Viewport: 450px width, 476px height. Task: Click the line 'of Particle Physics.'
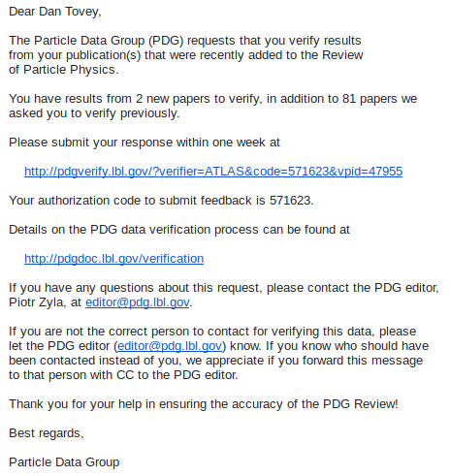pyautogui.click(x=64, y=70)
